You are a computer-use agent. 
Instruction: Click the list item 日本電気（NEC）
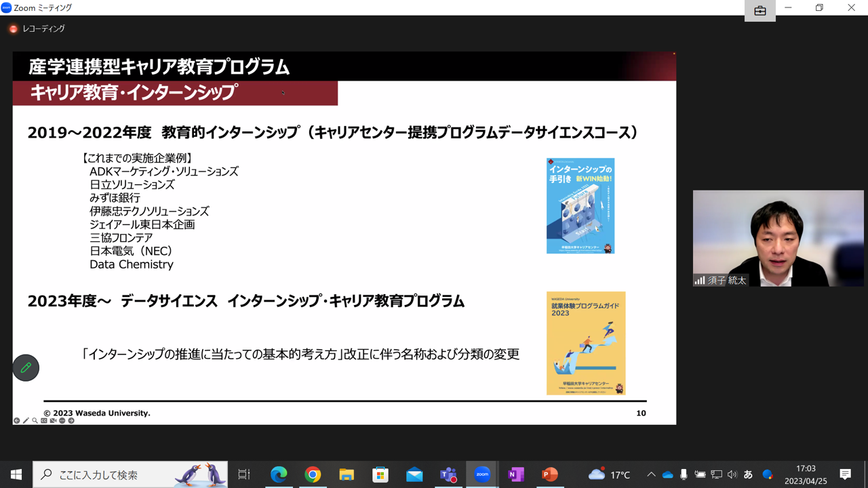pos(134,251)
